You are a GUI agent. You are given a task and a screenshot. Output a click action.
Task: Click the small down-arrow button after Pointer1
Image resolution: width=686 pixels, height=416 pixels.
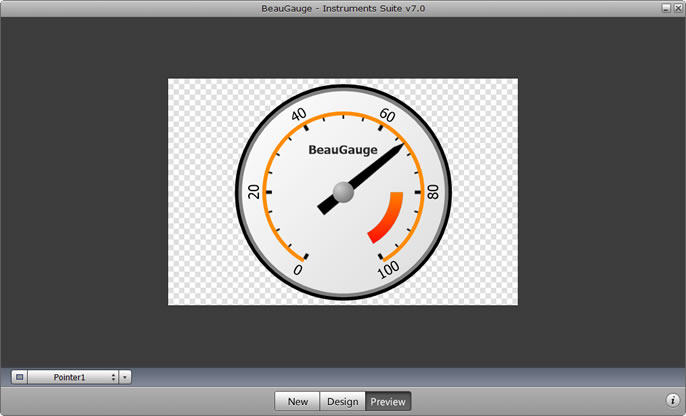click(125, 377)
